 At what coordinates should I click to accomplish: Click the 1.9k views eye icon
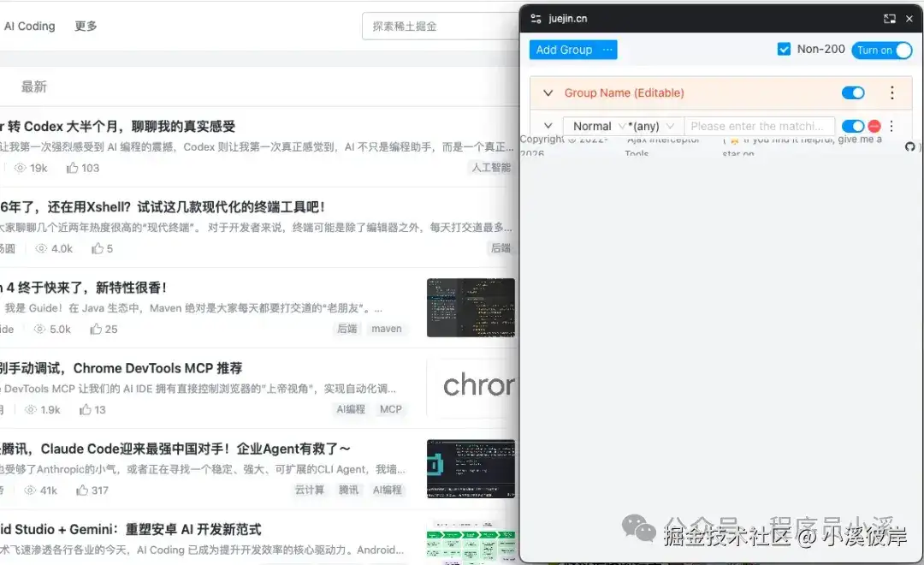tap(31, 410)
